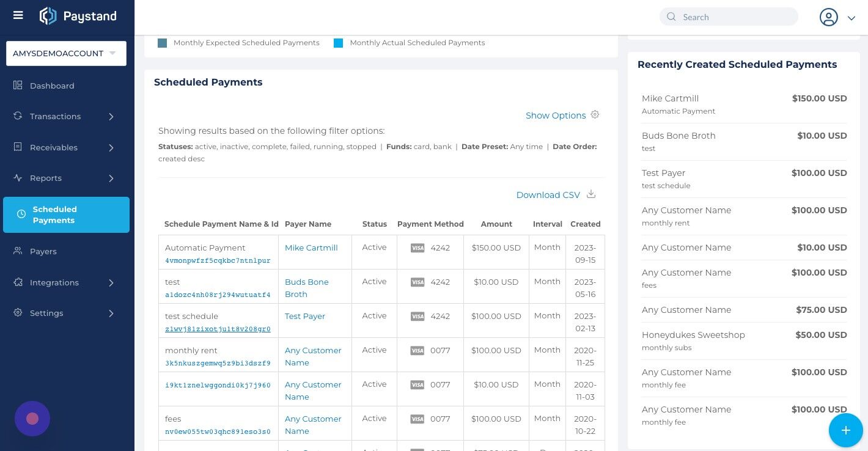Select Buds Bone Broth $10.00 recent payment
868x451 pixels.
pos(744,142)
